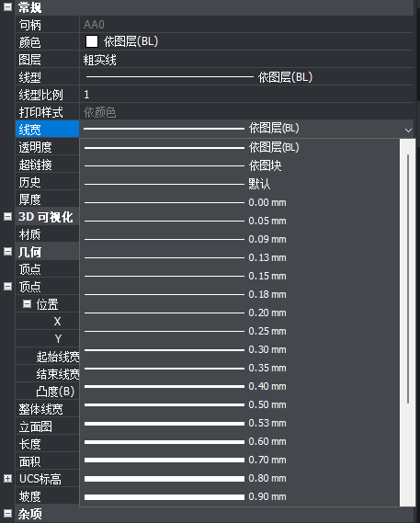Collapse the 位置 subgroup

coord(27,304)
